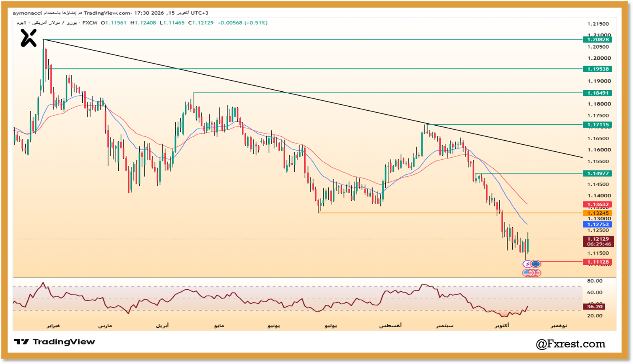Click the 1.16000 price axis tick

[x=599, y=150]
